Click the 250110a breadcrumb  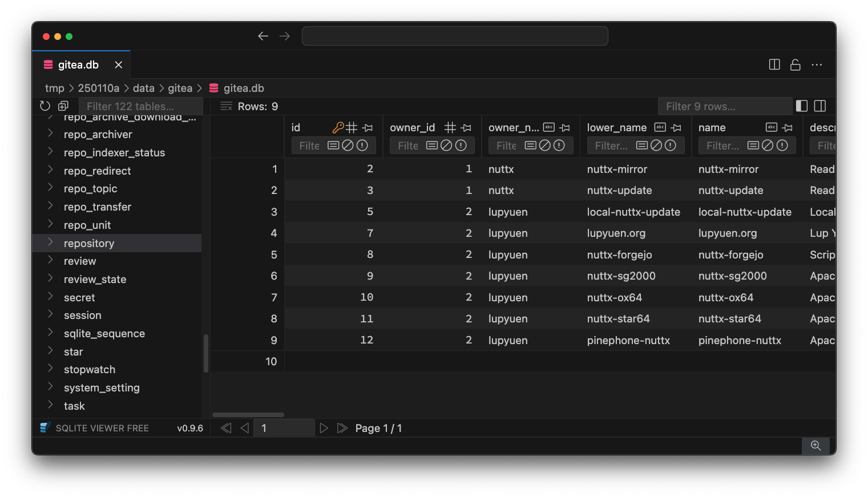click(99, 88)
